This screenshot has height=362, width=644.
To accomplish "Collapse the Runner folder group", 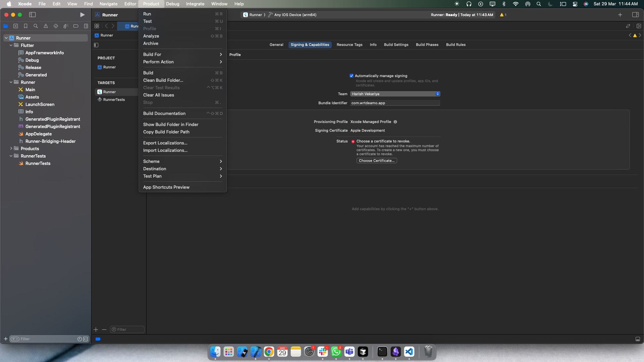I will coord(11,82).
